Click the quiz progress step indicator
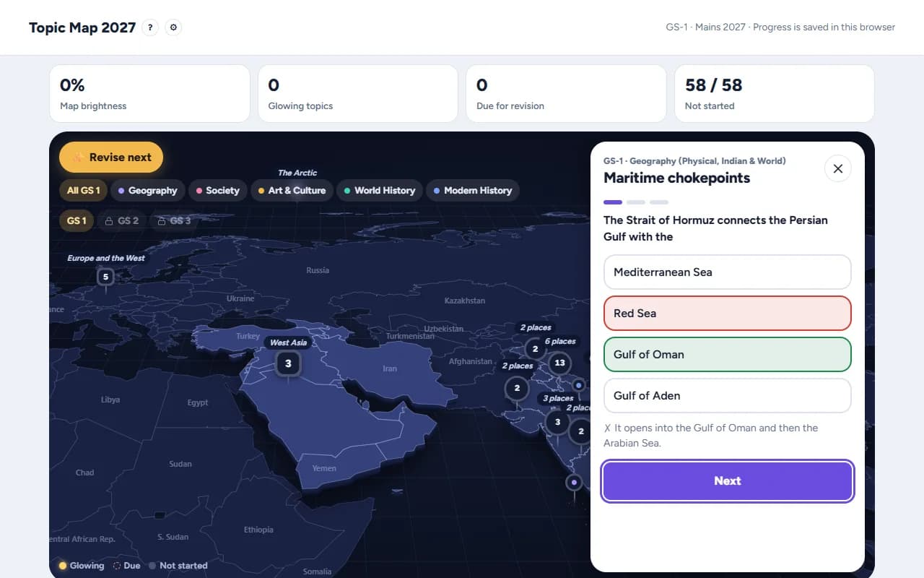Screen dimensions: 924x578 [636, 202]
